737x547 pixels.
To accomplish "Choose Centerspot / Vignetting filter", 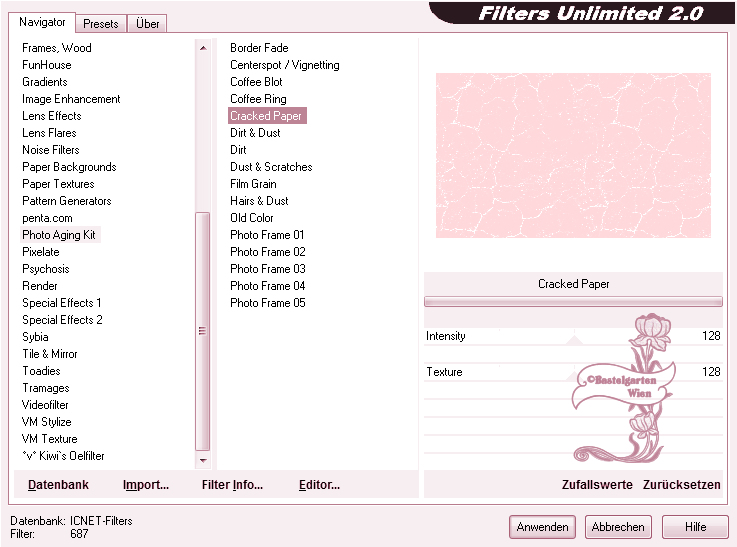I will click(x=284, y=65).
